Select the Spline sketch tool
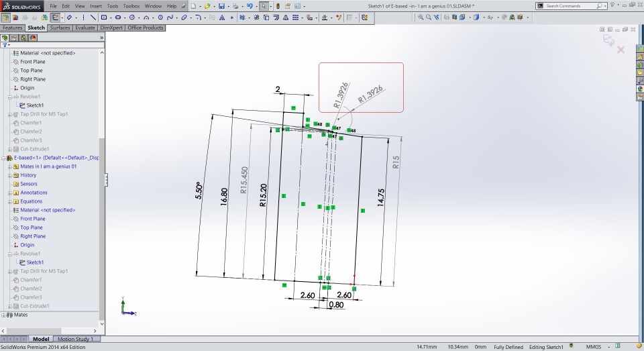 click(x=170, y=17)
